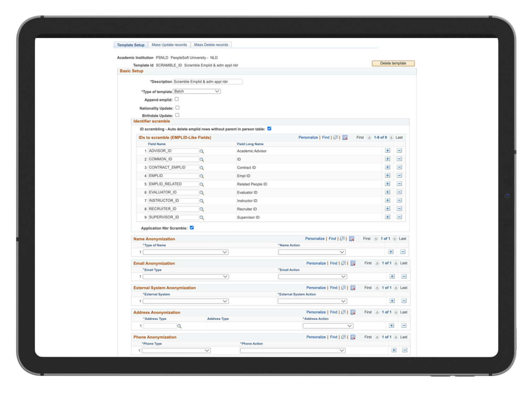Open the lookup magnifier for ADVISOR_ID
The height and width of the screenshot is (402, 532).
[202, 151]
